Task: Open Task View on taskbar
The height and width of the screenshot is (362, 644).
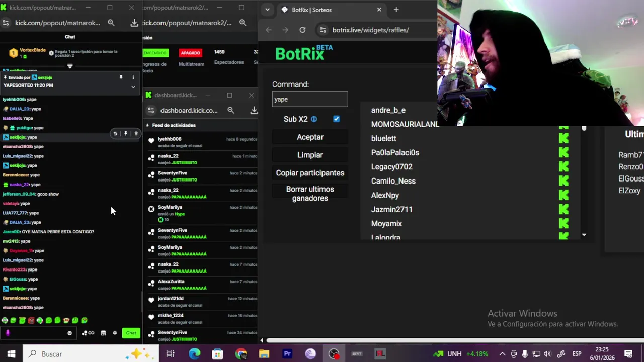Action: point(170,354)
